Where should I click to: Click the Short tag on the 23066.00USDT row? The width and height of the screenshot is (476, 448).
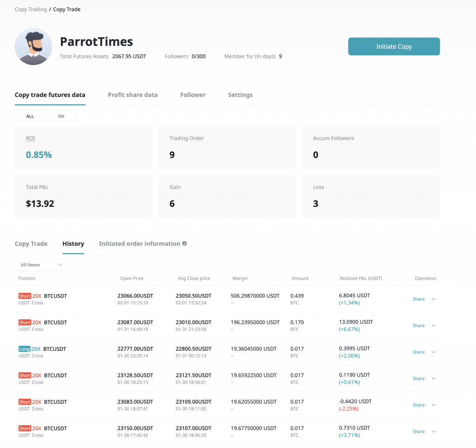coord(25,296)
